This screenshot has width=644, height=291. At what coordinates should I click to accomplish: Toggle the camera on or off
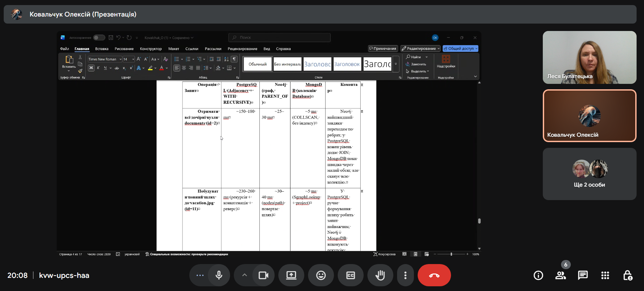click(x=263, y=275)
